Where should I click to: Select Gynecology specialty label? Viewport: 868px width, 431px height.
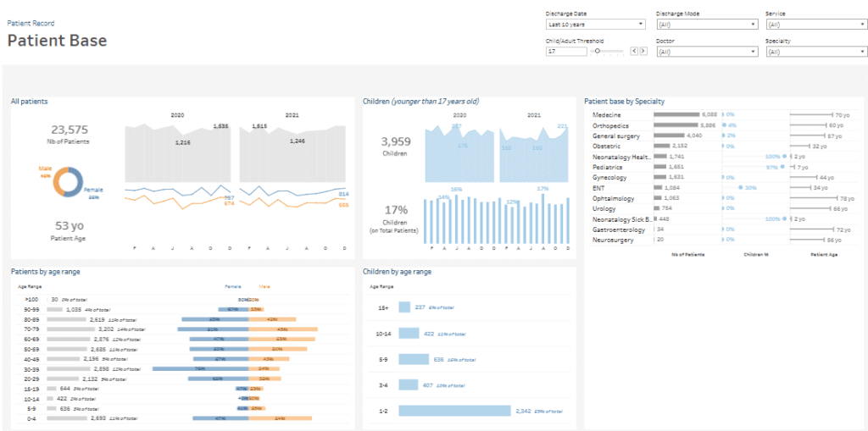click(x=609, y=178)
